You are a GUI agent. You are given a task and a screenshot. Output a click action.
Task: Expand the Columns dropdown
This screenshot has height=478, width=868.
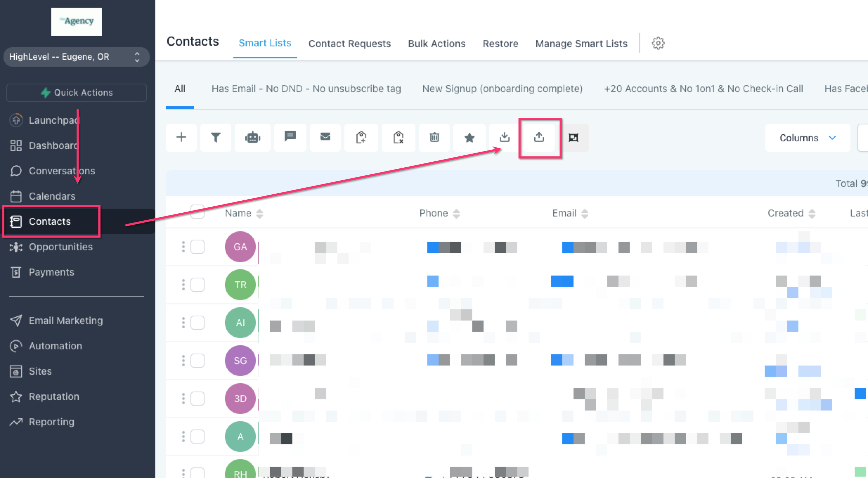[807, 138]
